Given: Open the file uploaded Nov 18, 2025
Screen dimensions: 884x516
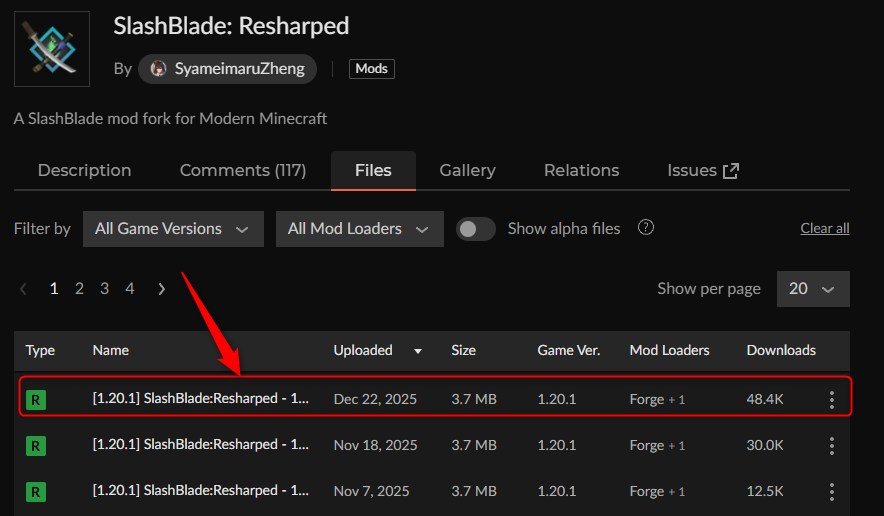Looking at the screenshot, I should (201, 444).
